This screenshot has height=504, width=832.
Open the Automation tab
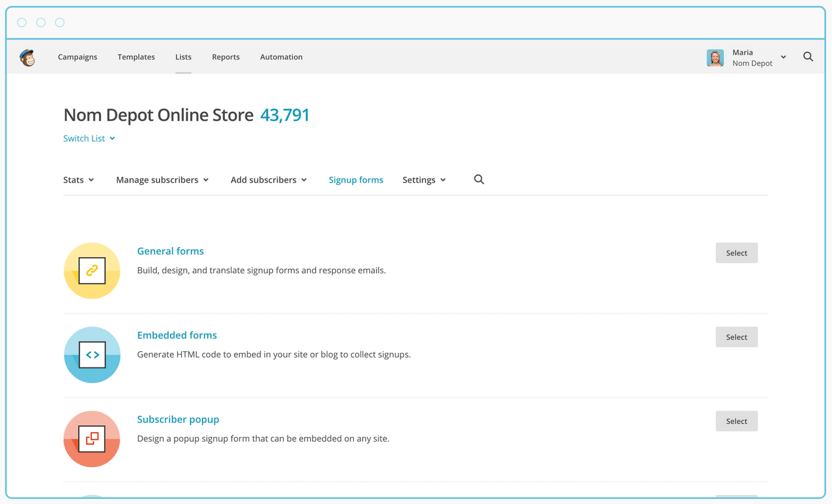(x=281, y=57)
